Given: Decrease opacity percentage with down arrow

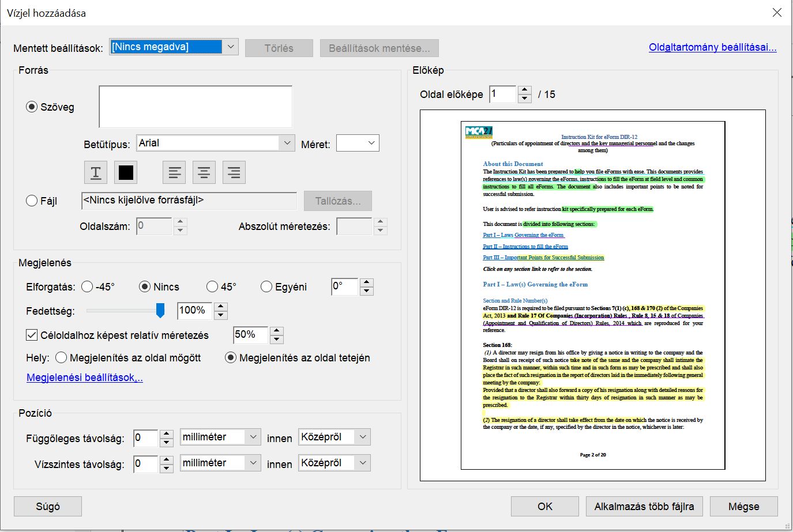Looking at the screenshot, I should tap(220, 315).
